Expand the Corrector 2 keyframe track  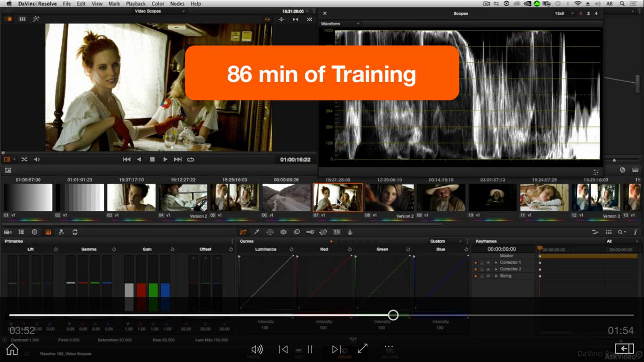click(x=496, y=269)
